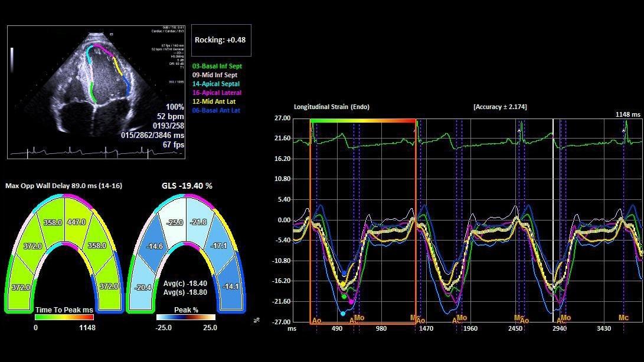Toggle the 09-Mid Inf Sept curve label
Screen dimensions: 644x362
click(215, 75)
